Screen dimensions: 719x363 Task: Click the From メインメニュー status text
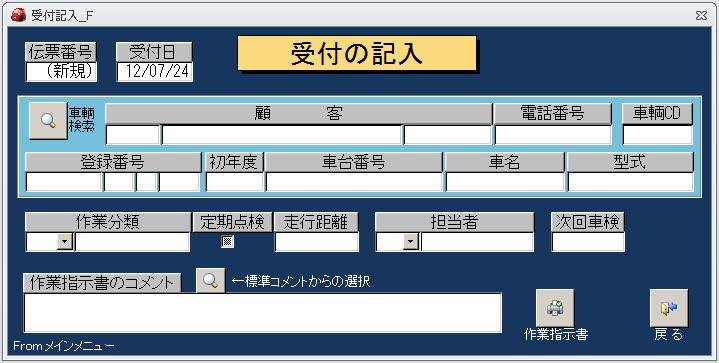[x=64, y=346]
